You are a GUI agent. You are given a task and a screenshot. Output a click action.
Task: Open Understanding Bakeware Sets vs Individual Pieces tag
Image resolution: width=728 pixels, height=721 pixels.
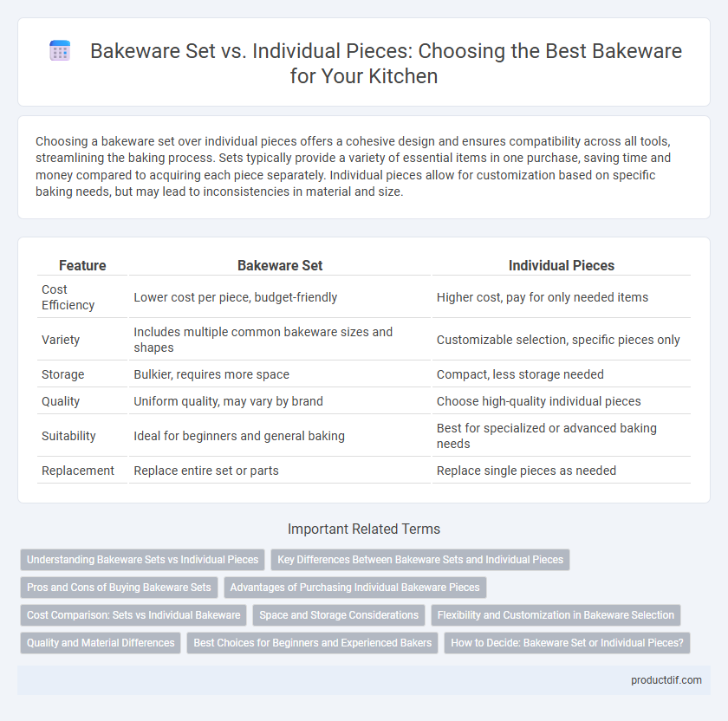click(142, 560)
